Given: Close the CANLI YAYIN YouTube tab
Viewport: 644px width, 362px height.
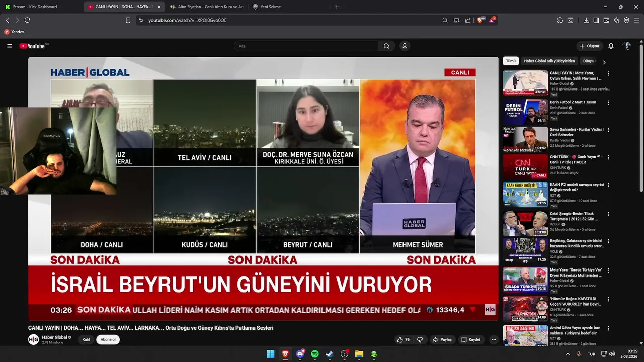Looking at the screenshot, I should click(159, 7).
